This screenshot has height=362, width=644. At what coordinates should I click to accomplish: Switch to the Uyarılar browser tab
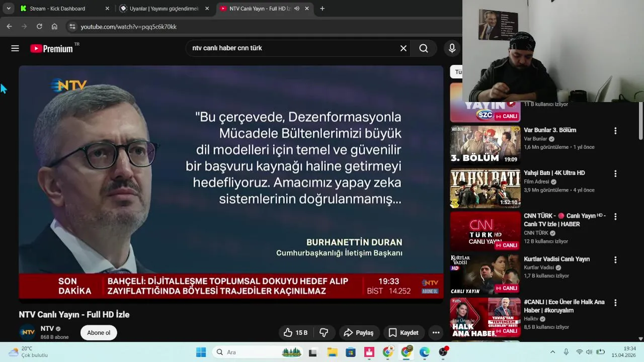click(x=164, y=9)
